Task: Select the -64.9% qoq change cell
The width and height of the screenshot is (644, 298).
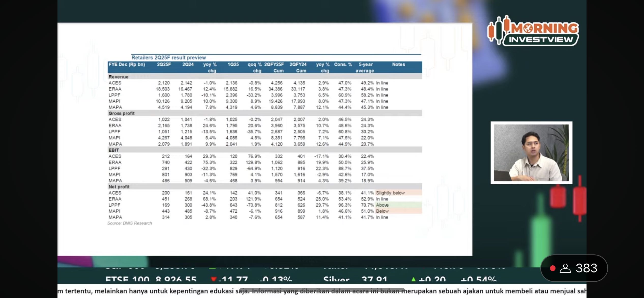Action: click(x=254, y=168)
